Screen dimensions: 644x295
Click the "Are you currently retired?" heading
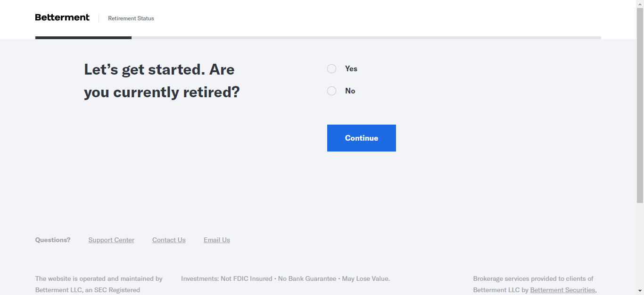[x=162, y=81]
